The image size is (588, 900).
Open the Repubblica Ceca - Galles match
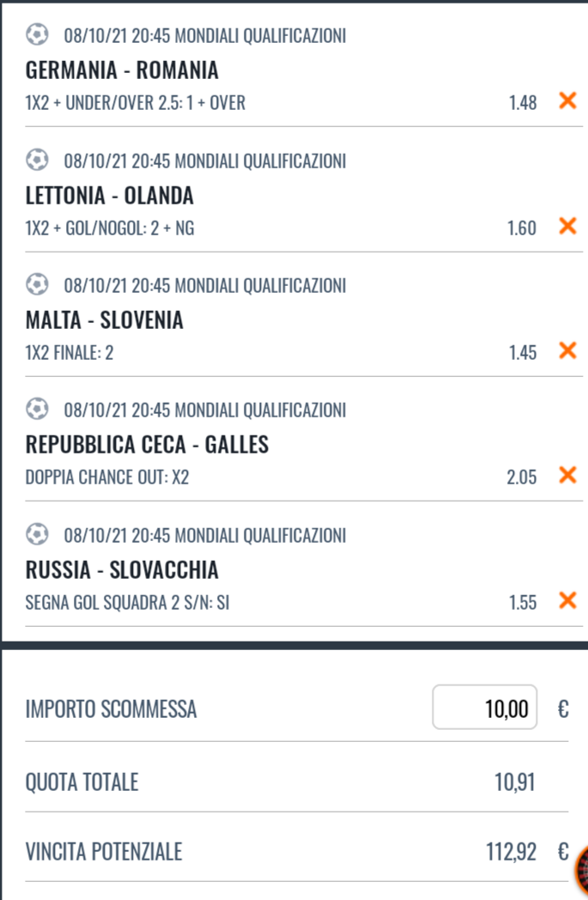pos(147,445)
